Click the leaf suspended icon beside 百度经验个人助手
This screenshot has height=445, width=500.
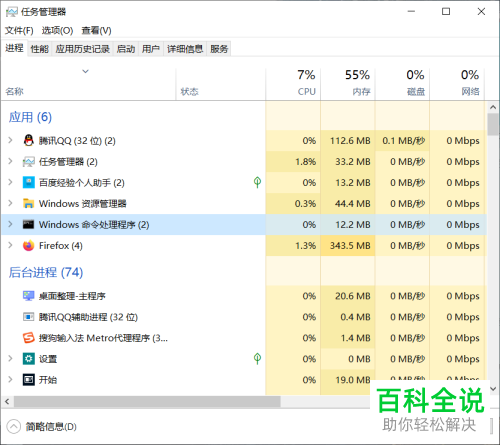[x=257, y=182]
